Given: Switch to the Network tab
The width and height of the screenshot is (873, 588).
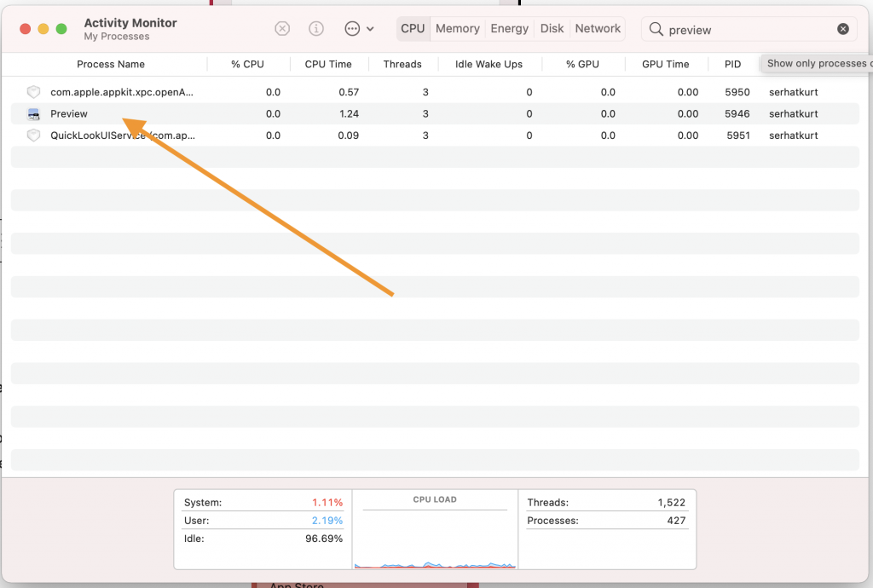Looking at the screenshot, I should point(598,28).
